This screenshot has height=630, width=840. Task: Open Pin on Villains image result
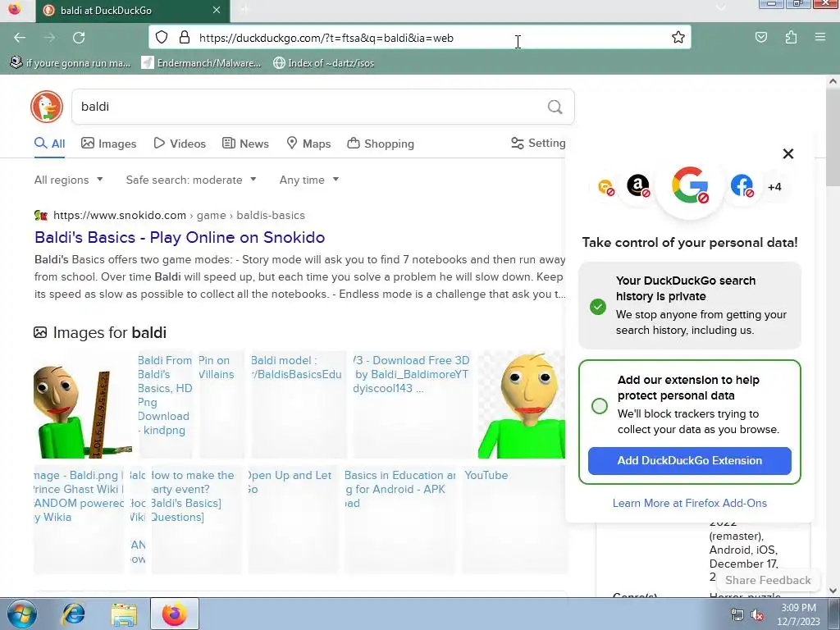click(221, 405)
